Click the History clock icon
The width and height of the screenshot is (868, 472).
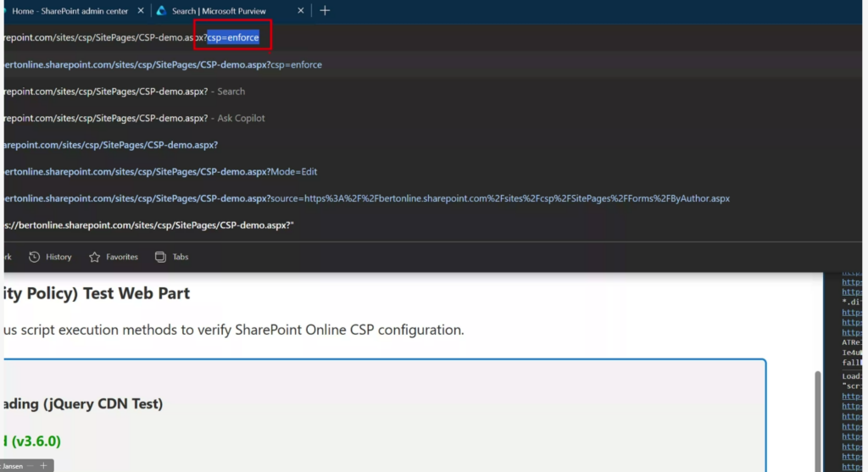[x=34, y=257]
